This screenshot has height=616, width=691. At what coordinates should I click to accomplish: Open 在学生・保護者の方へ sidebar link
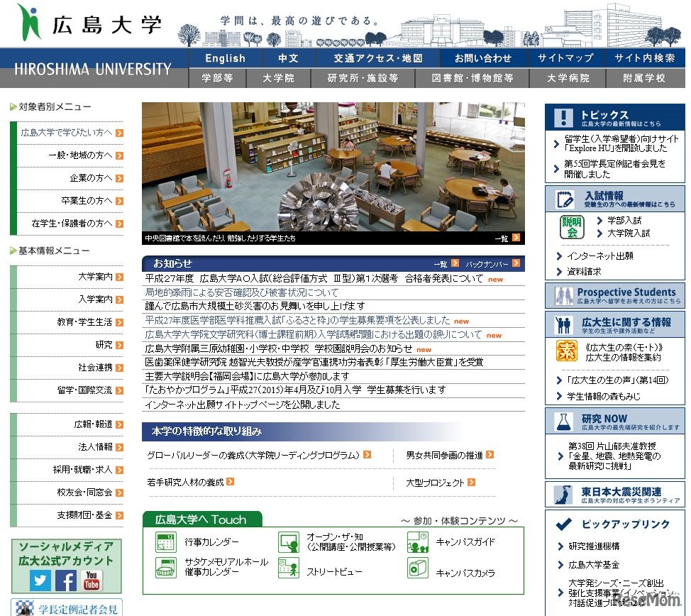pyautogui.click(x=70, y=224)
